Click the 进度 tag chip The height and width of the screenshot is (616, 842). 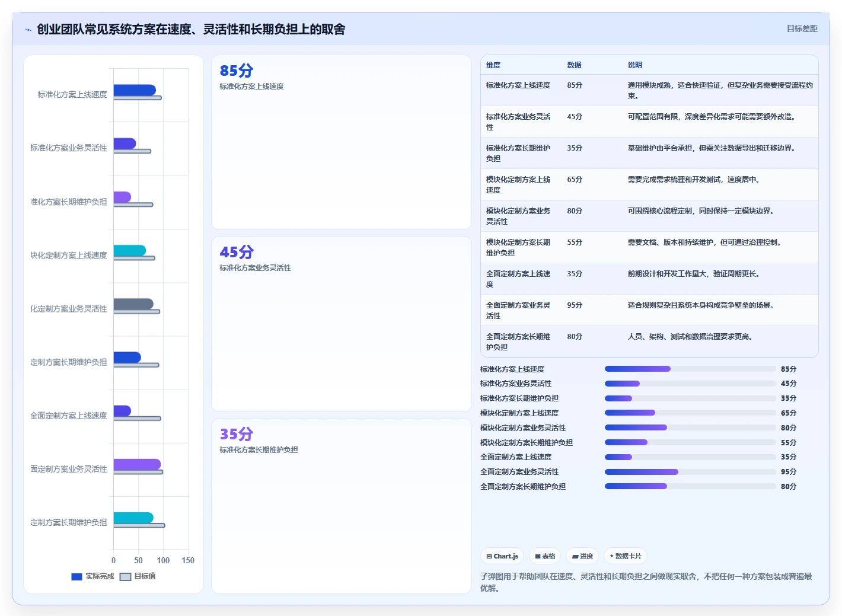tap(582, 556)
